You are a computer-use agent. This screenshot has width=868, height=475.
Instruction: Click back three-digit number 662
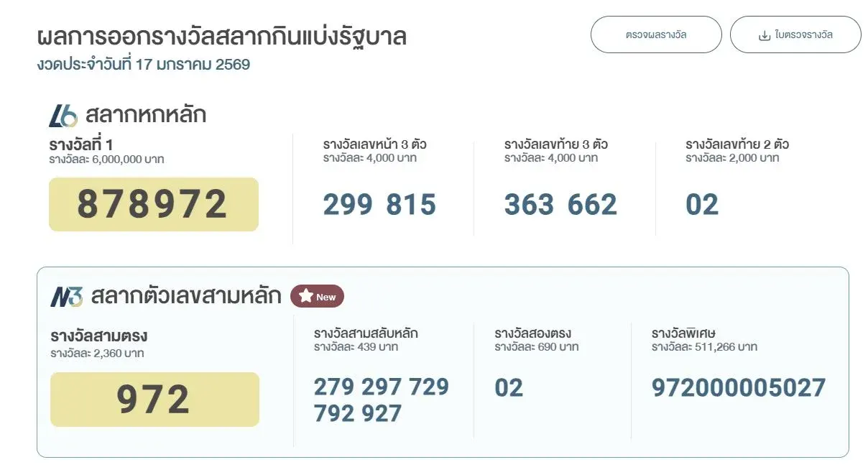(592, 206)
